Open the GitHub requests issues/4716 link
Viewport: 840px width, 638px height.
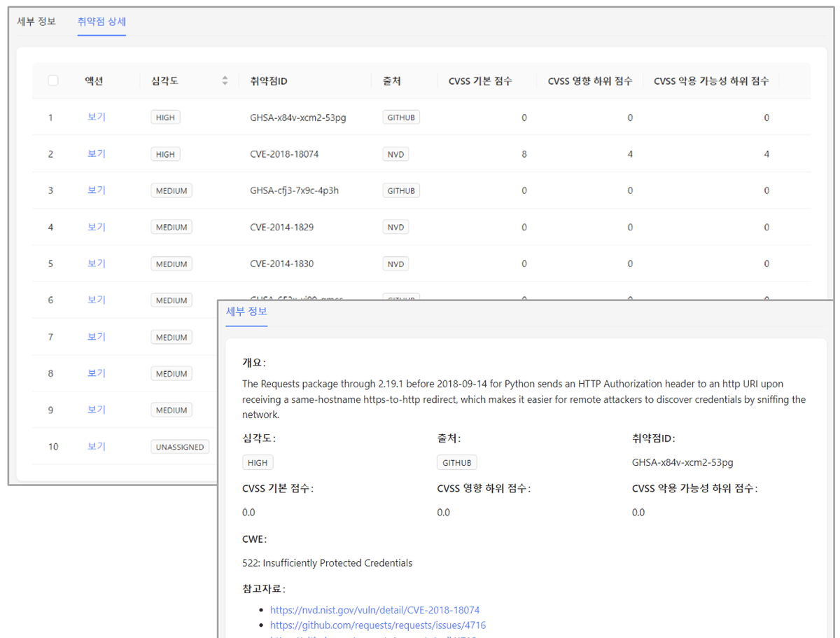[x=377, y=625]
